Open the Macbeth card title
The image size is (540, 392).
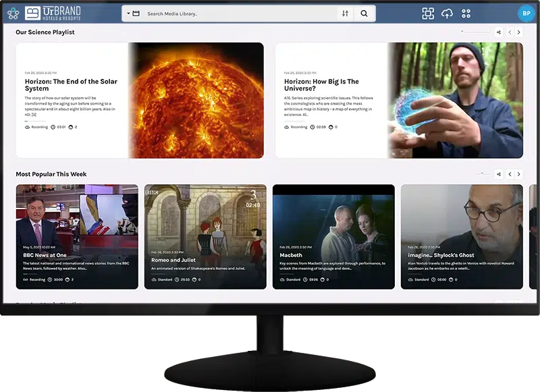point(291,255)
